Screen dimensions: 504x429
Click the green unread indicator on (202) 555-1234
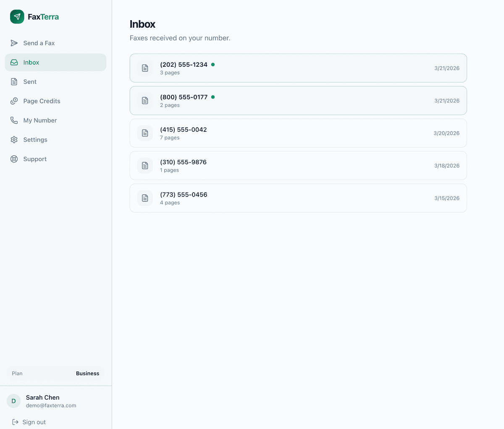[213, 64]
